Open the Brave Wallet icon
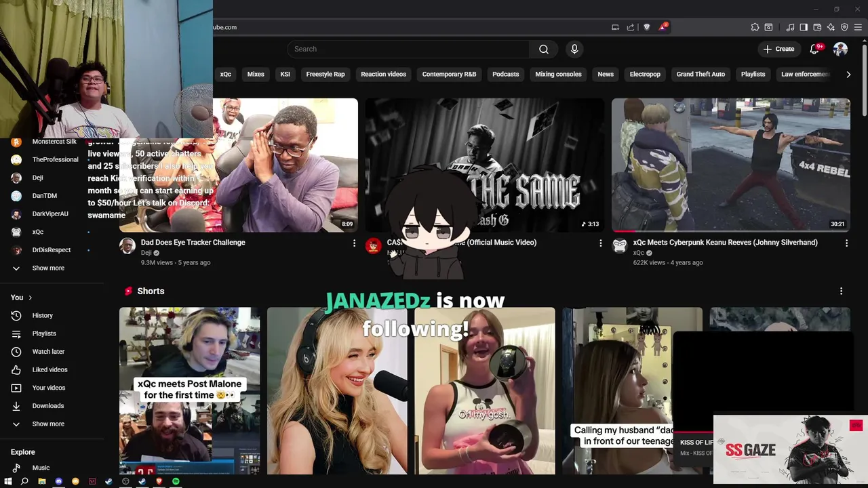 (817, 27)
